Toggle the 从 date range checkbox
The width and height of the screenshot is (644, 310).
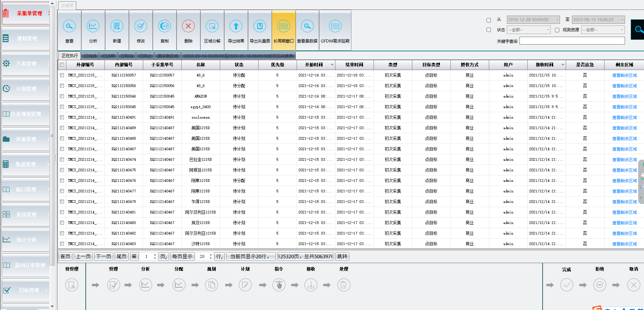[x=489, y=20]
